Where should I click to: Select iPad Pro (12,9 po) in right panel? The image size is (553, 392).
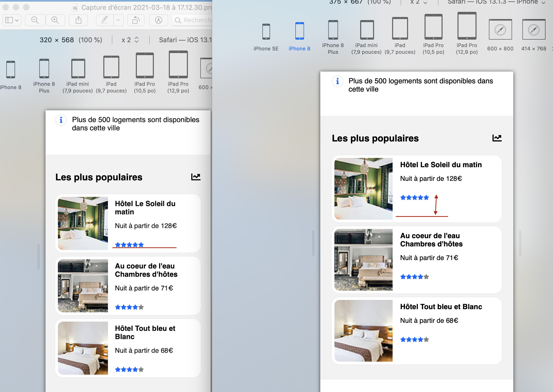point(466,26)
